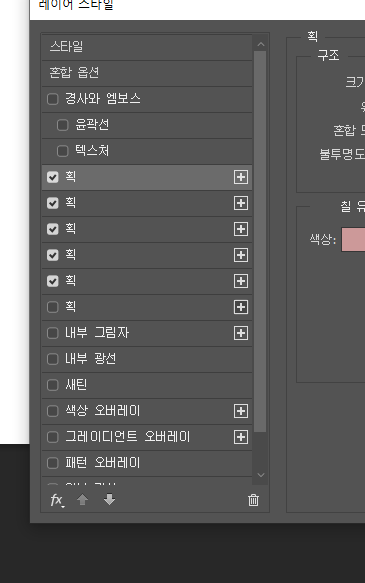The height and width of the screenshot is (583, 365).
Task: Enable the 패턴 오버레이 checkbox
Action: pyautogui.click(x=53, y=463)
